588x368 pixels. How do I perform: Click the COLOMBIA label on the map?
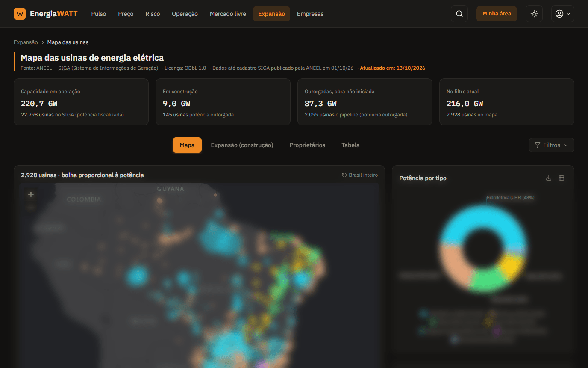[x=84, y=199]
